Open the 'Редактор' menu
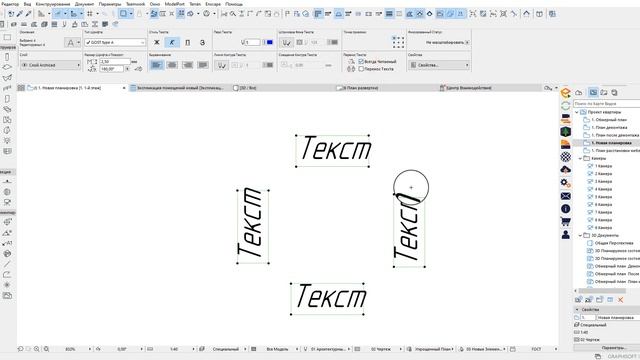The width and height of the screenshot is (640, 360). (11, 4)
